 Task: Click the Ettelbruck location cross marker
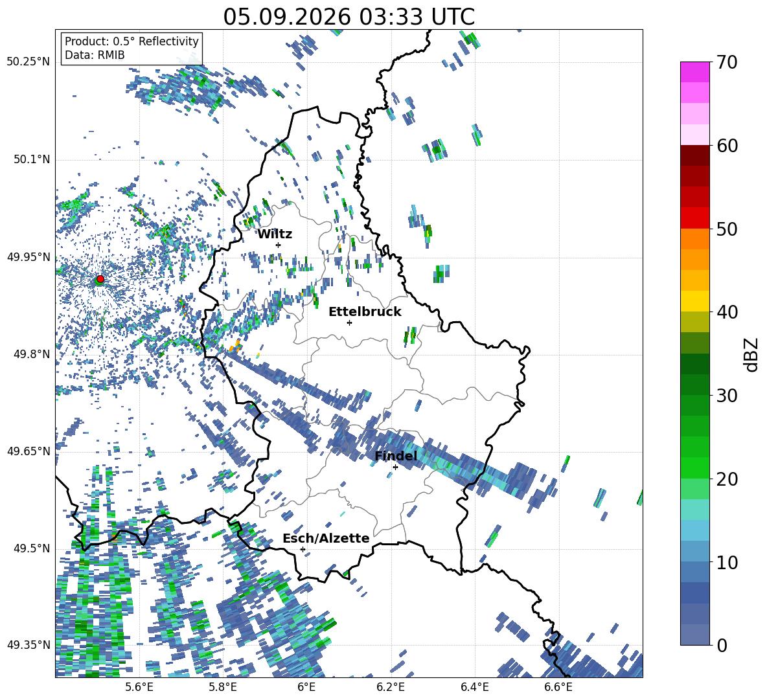(x=349, y=322)
